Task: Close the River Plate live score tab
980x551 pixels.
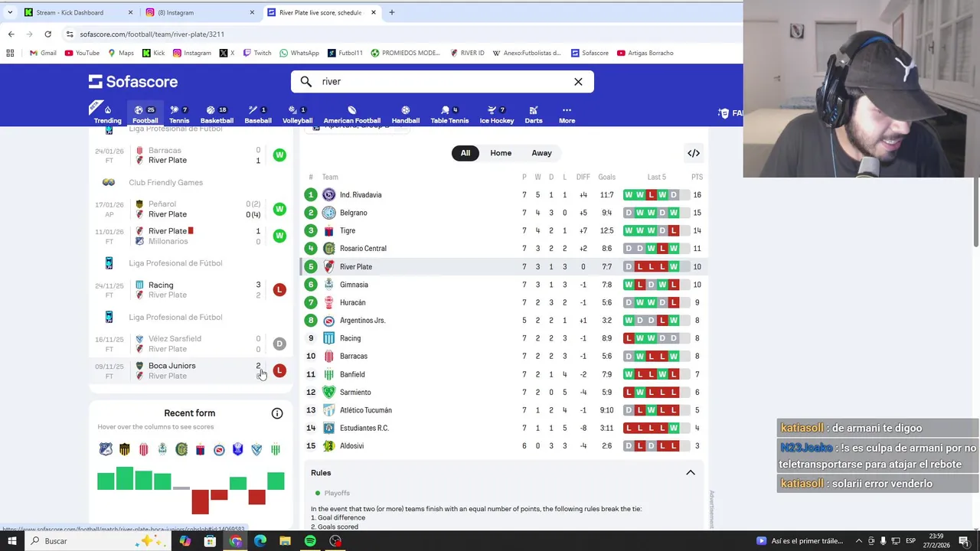Action: click(x=374, y=12)
